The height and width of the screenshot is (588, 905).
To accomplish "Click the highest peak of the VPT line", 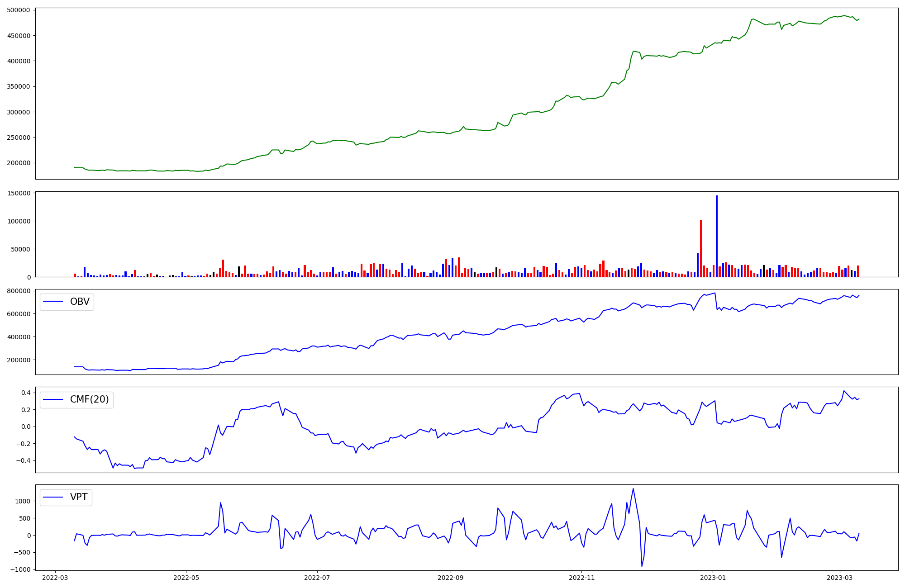I will (x=633, y=488).
